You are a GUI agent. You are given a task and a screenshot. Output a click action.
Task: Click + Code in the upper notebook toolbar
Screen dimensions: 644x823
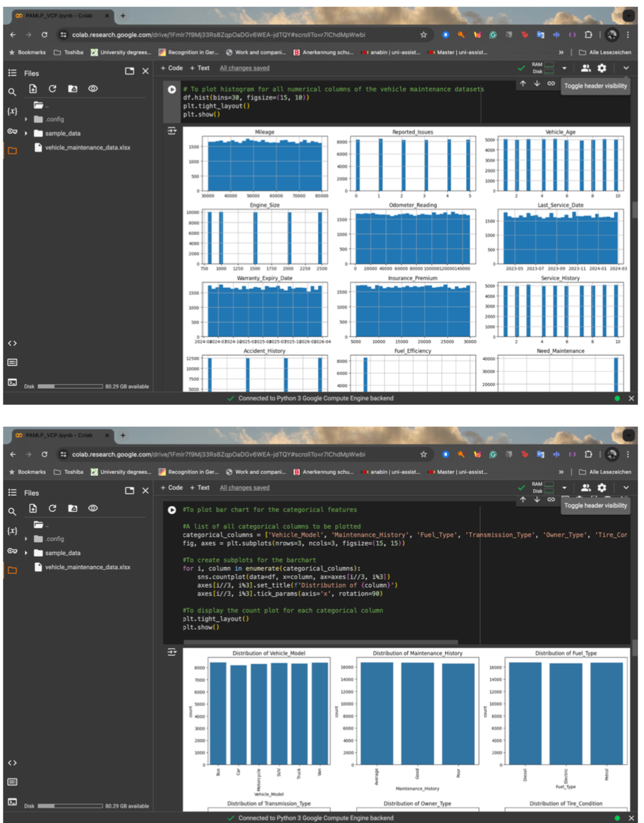pyautogui.click(x=172, y=68)
